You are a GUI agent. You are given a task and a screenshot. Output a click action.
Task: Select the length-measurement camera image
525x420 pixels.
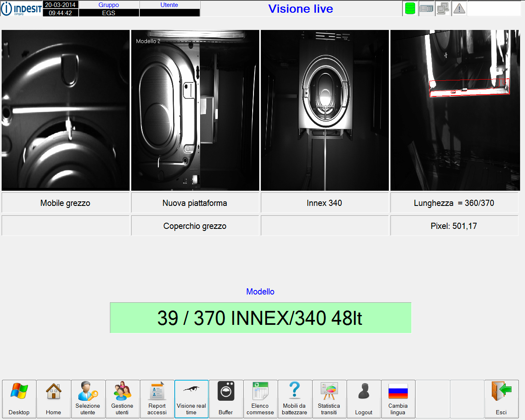pos(455,110)
